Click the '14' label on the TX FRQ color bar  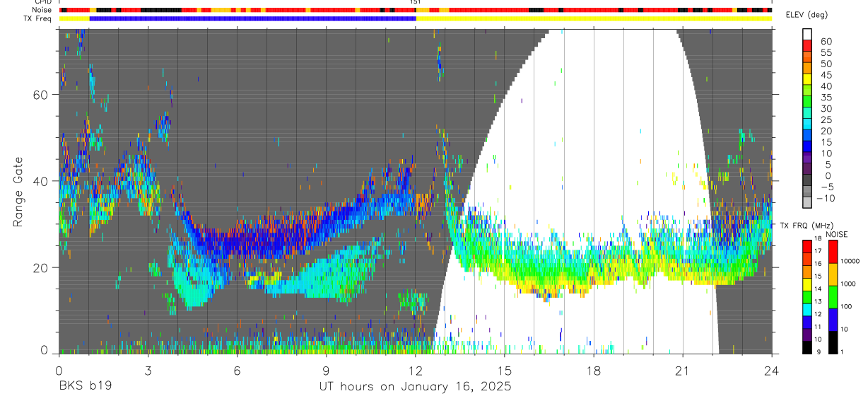[x=818, y=289]
